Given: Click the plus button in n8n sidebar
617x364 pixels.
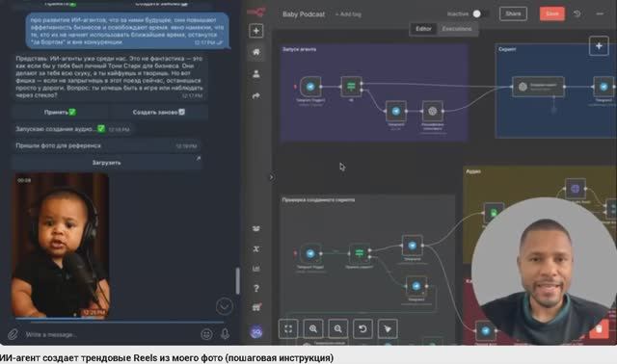Looking at the screenshot, I should tap(256, 31).
